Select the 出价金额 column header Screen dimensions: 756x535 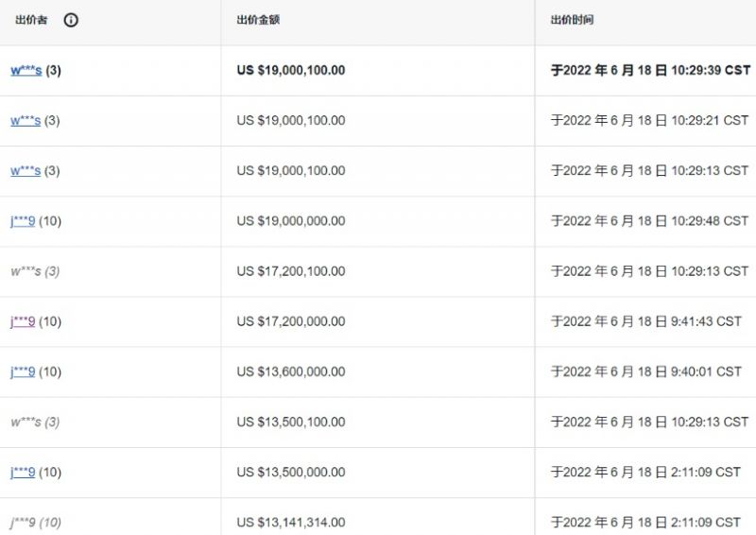[258, 20]
